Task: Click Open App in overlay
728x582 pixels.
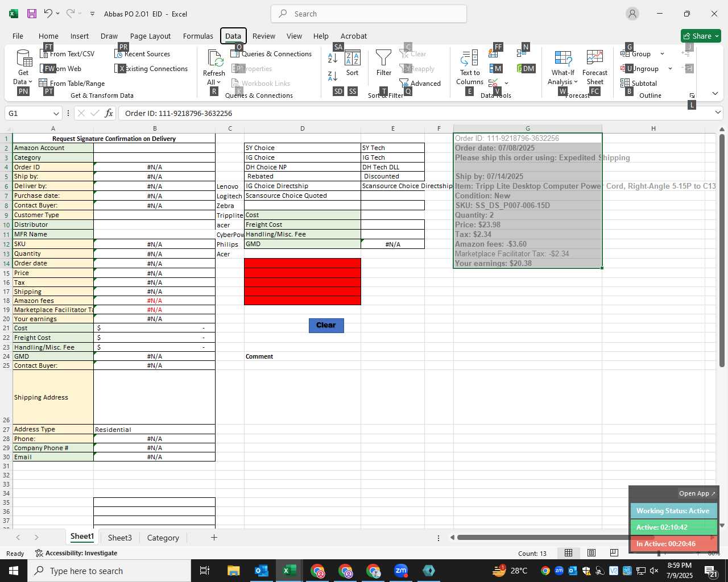Action: [697, 493]
